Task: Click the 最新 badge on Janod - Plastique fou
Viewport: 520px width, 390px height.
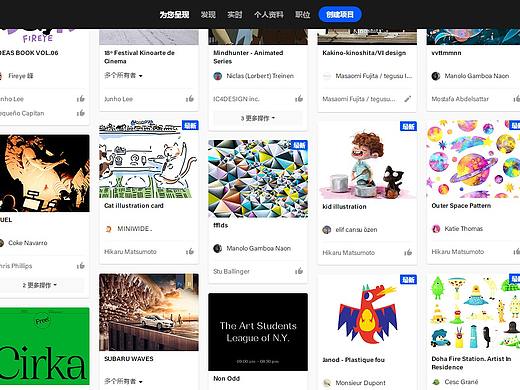Action: coord(408,279)
